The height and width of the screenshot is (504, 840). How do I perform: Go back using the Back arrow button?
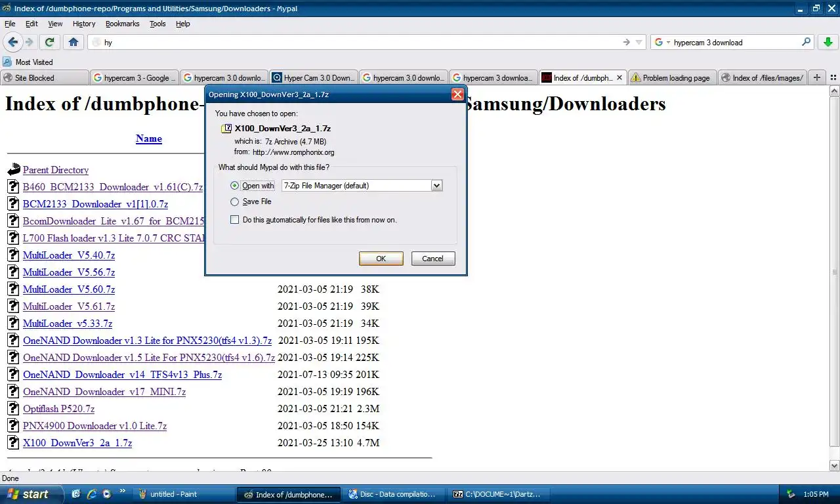click(13, 42)
